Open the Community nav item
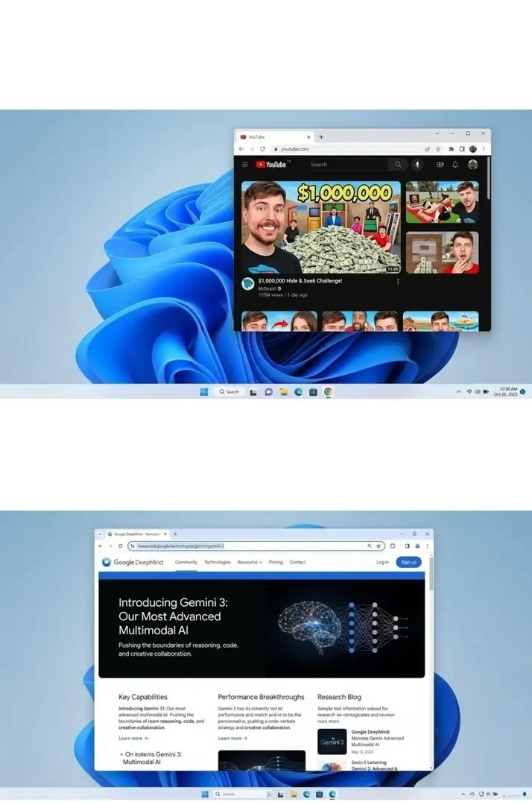532x802 pixels. tap(186, 562)
